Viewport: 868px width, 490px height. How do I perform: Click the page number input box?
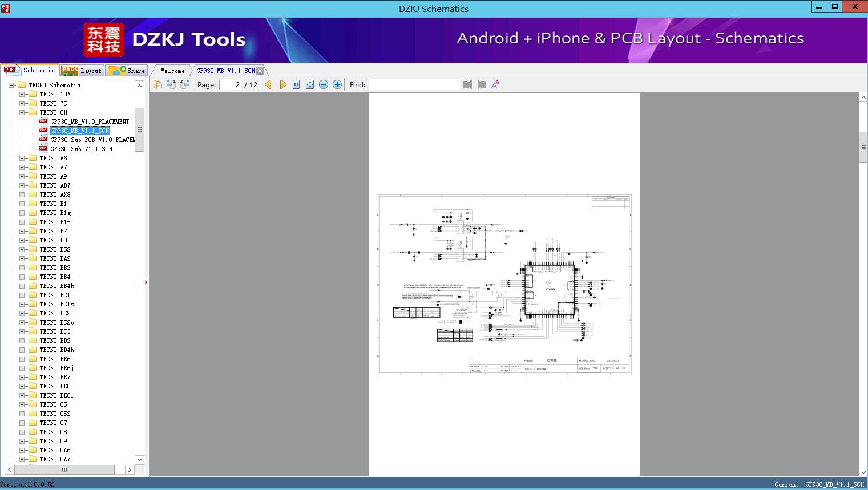(x=231, y=84)
